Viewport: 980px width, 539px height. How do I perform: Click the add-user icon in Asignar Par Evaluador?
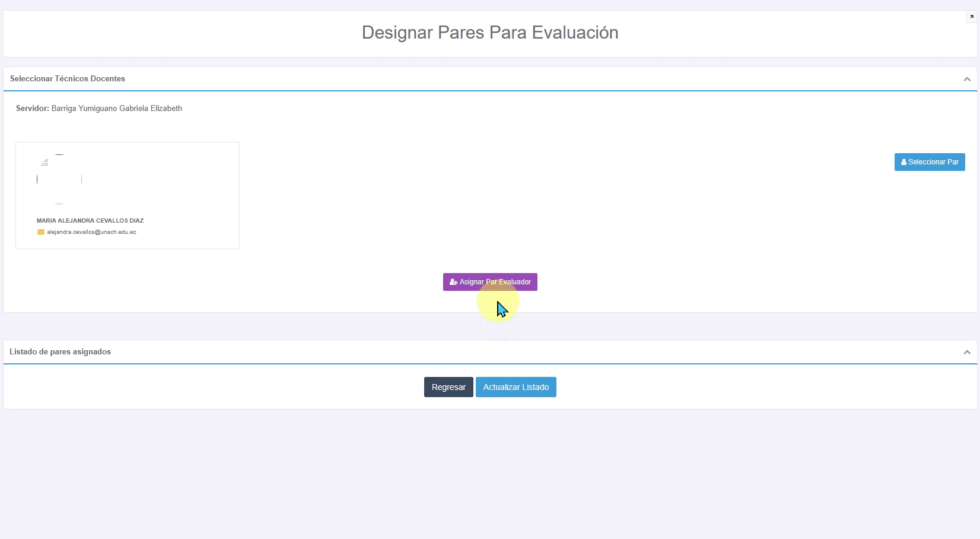point(453,282)
